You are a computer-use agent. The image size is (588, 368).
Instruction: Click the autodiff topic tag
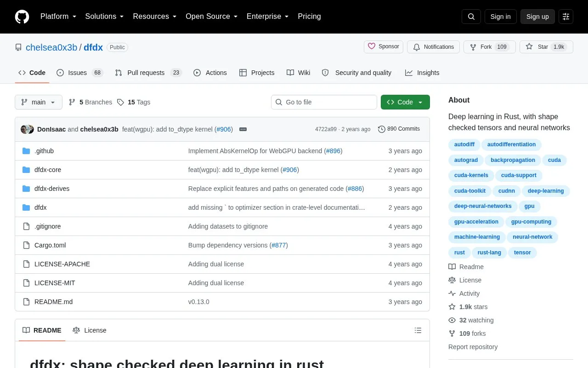click(x=464, y=144)
